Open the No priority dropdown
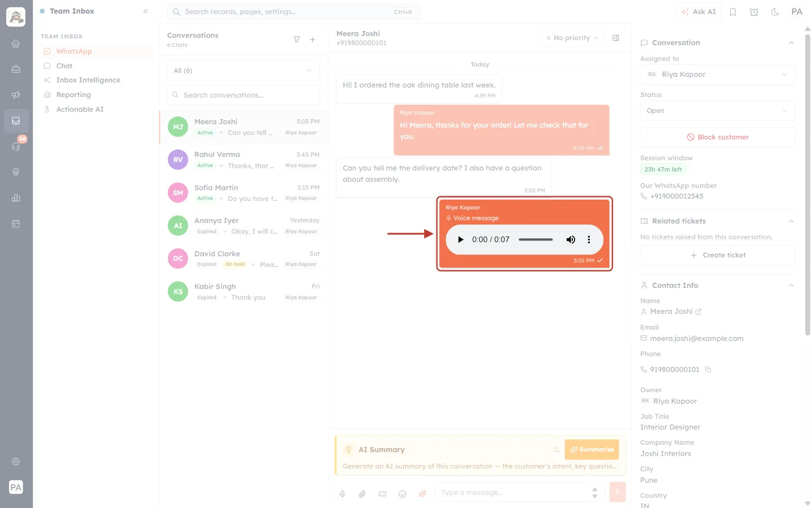 coord(572,38)
